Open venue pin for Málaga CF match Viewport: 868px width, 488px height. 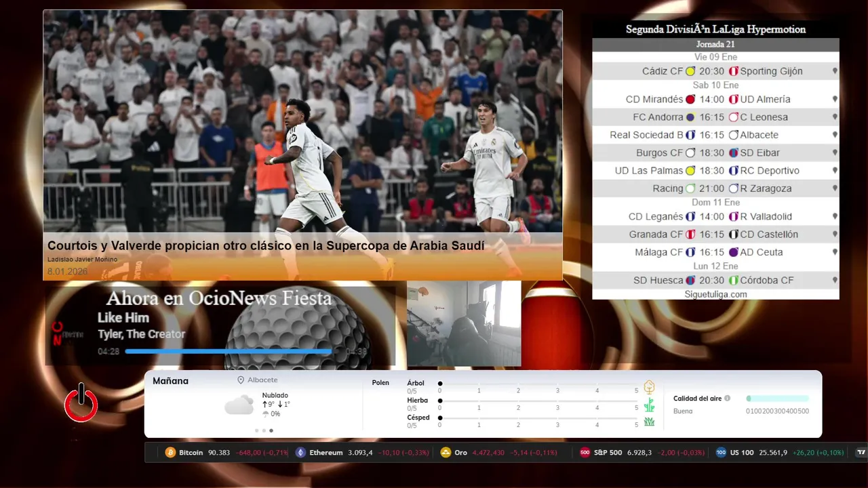pyautogui.click(x=835, y=252)
